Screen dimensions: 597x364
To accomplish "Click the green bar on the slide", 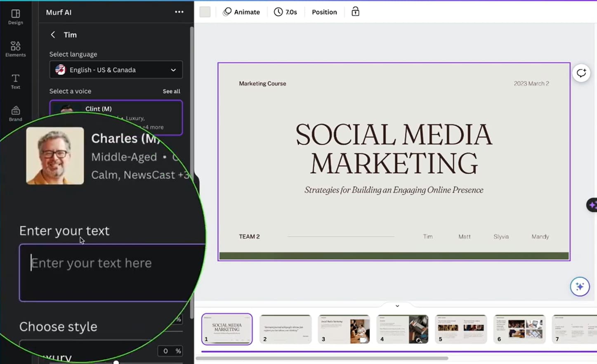I will pos(394,256).
